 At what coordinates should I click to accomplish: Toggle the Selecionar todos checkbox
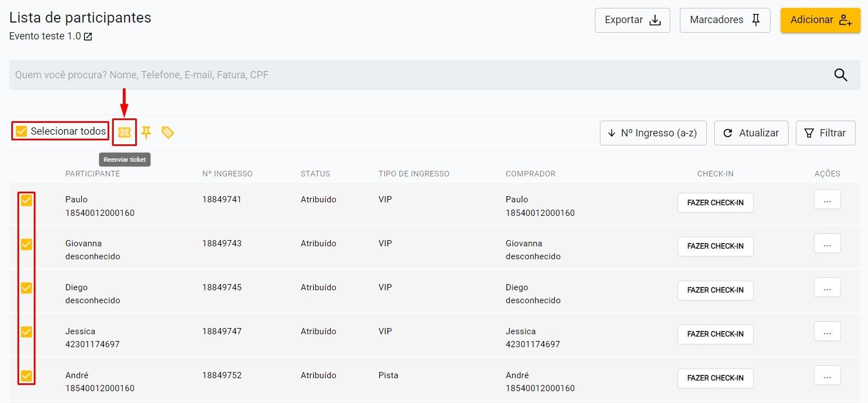(21, 131)
